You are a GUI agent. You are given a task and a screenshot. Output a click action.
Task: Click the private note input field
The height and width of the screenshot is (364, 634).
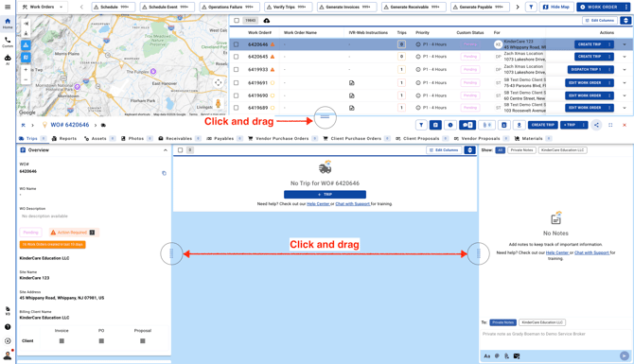pos(555,334)
